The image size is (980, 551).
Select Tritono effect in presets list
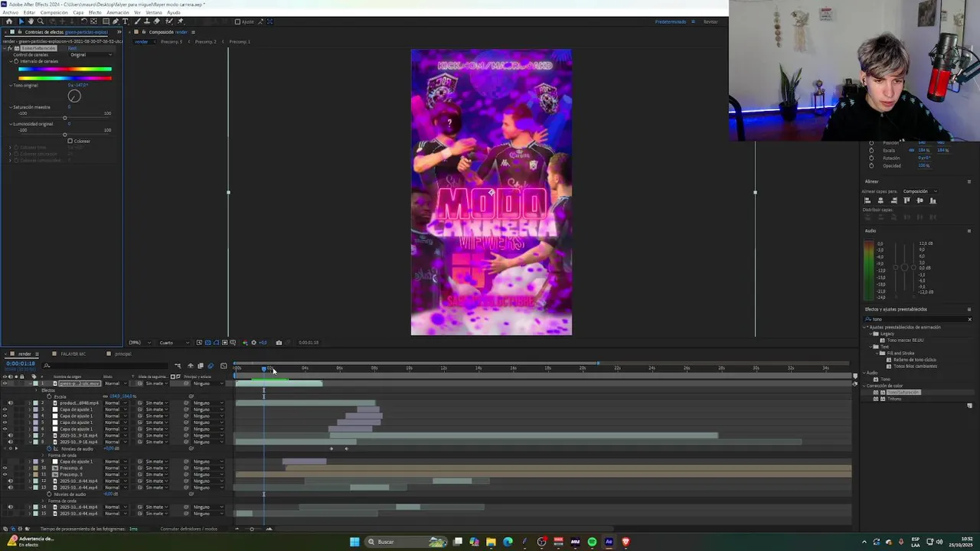click(x=894, y=399)
